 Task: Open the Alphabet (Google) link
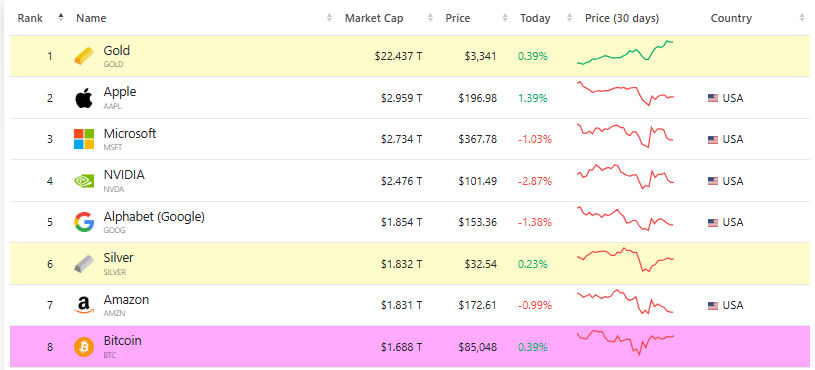154,217
